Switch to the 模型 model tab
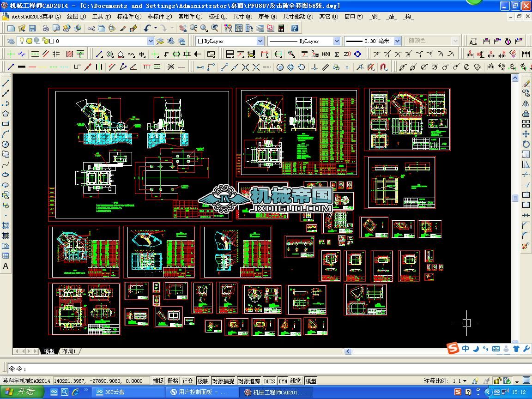 (49, 351)
